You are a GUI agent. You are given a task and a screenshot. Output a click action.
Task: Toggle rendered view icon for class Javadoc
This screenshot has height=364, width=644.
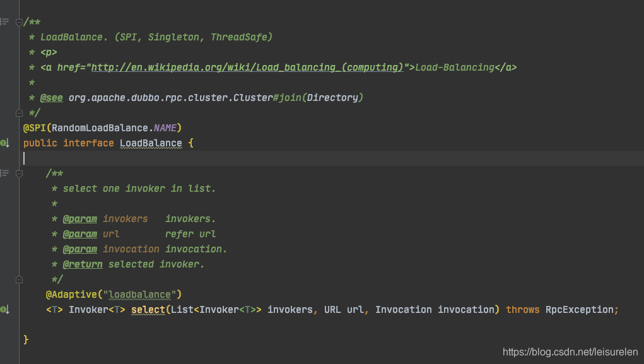[4, 21]
